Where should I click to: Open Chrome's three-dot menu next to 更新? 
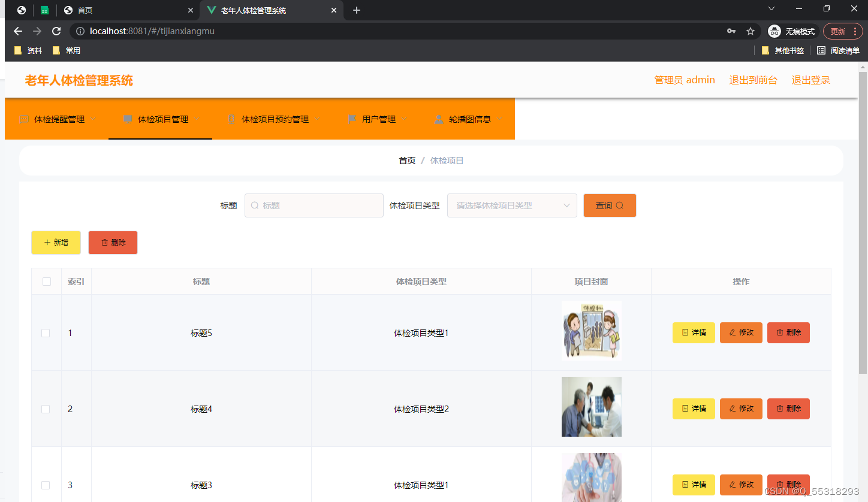tap(854, 31)
